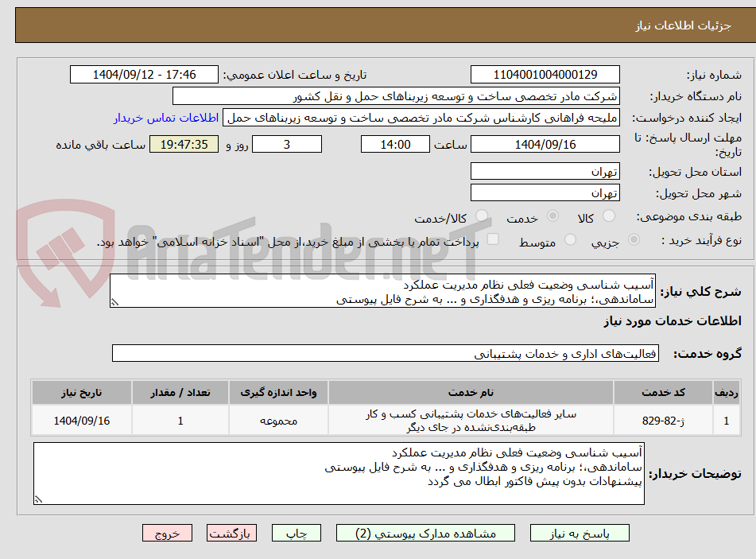This screenshot has height=559, width=756.
Task: Click the بازگشت button
Action: pyautogui.click(x=231, y=533)
